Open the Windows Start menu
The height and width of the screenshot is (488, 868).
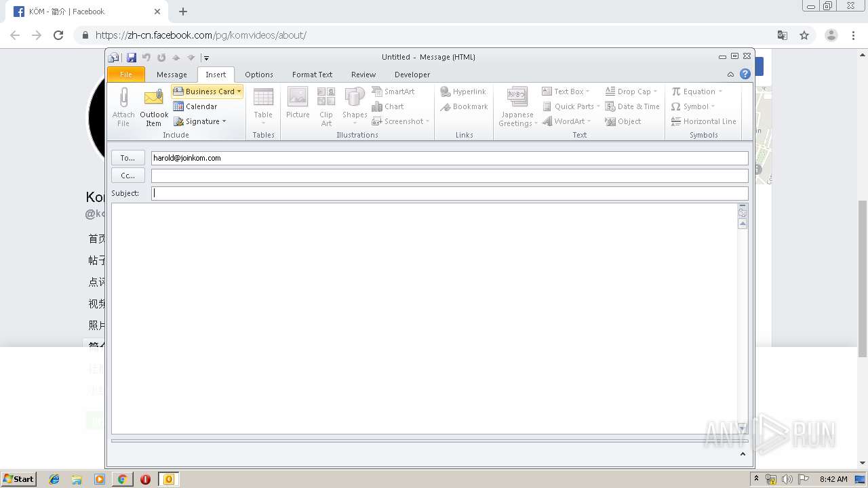(x=19, y=479)
